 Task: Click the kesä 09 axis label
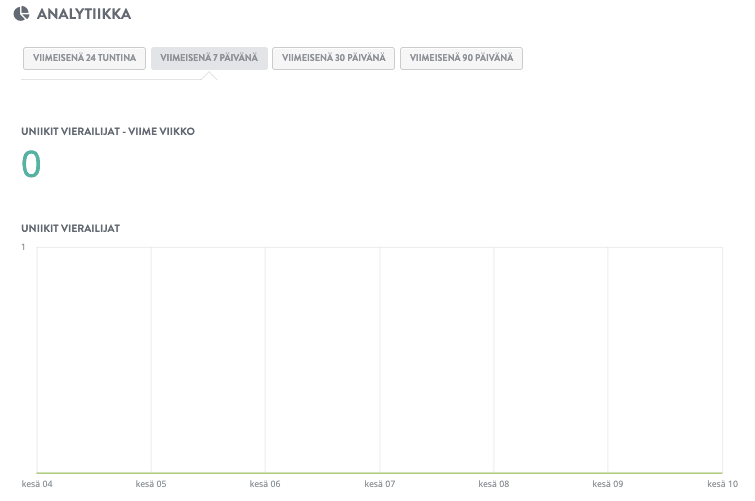[608, 484]
